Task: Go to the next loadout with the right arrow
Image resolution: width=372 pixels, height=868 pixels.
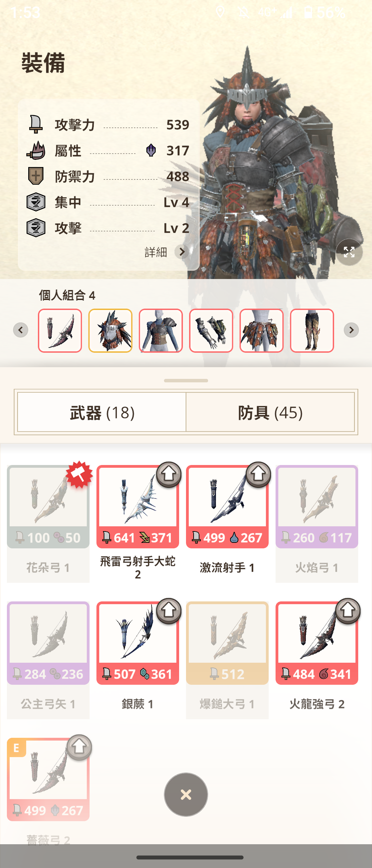Action: [x=351, y=330]
